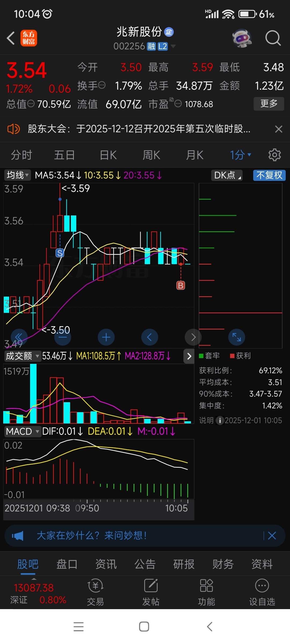Tap the 发帖 post button
Viewport: 290px width, 644px height.
[151, 592]
